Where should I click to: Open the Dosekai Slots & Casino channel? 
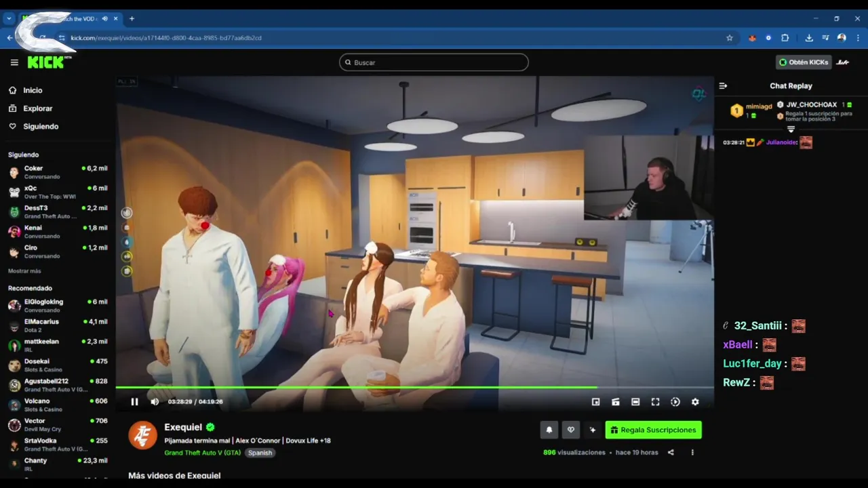pyautogui.click(x=58, y=365)
